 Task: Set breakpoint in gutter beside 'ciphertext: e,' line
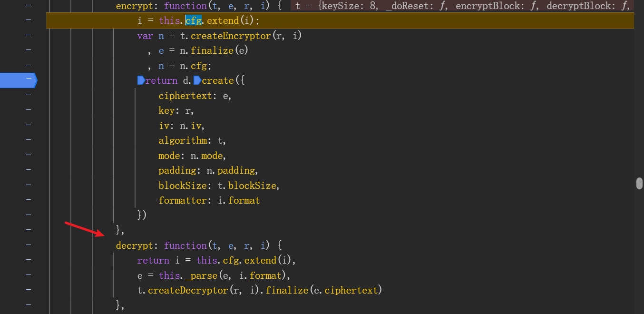(x=29, y=96)
